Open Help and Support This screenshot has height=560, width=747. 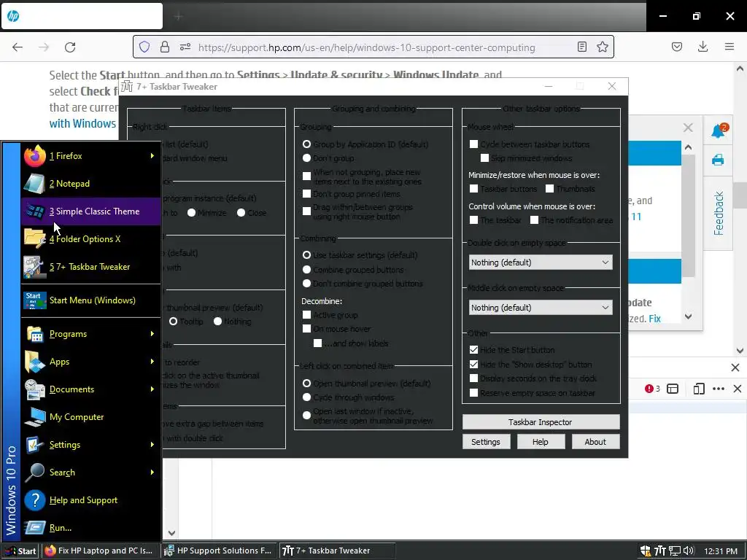pyautogui.click(x=90, y=500)
